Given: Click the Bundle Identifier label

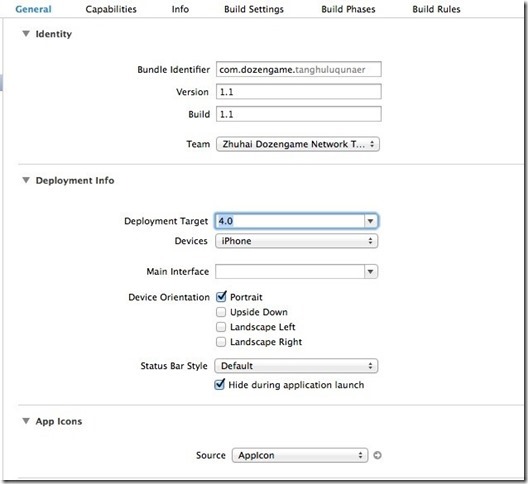Looking at the screenshot, I should 173,69.
